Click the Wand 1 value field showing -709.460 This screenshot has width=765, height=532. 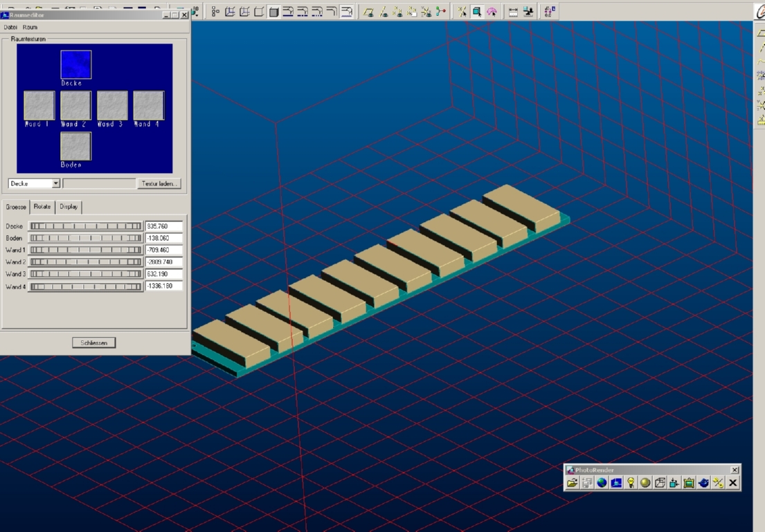tap(164, 250)
